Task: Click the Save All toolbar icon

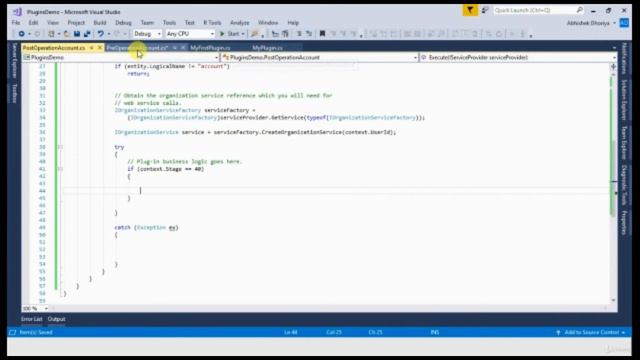Action: 87,34
